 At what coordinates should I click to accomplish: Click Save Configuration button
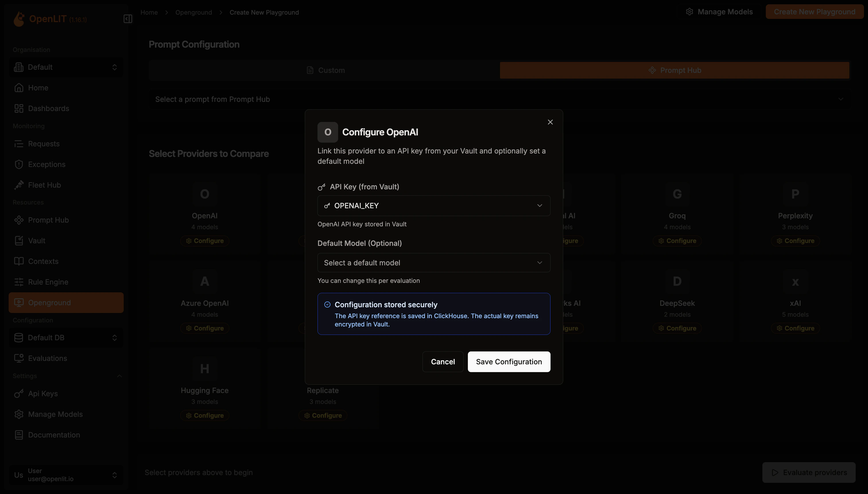[509, 362]
